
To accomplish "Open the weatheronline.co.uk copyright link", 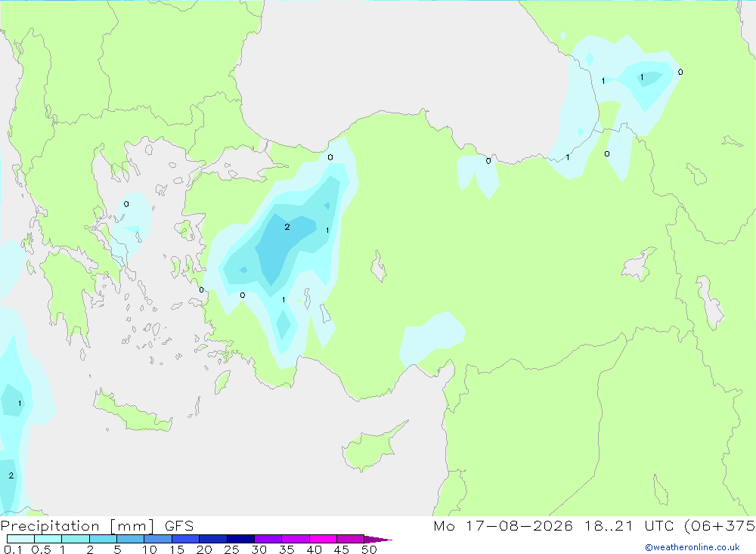I will (x=692, y=547).
